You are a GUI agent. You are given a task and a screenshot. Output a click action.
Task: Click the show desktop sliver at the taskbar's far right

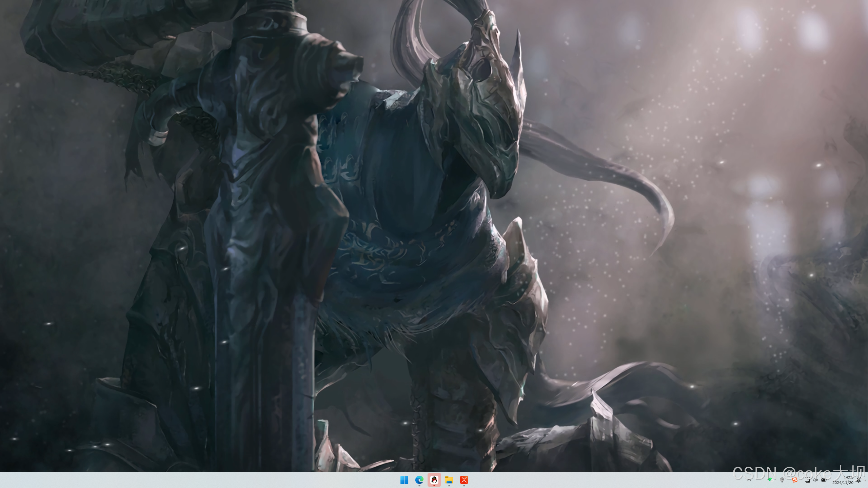[x=867, y=480]
